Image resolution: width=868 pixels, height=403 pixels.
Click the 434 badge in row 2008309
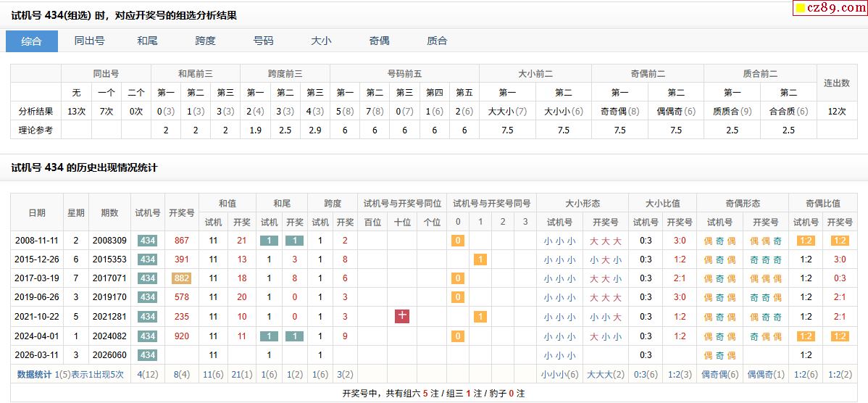(148, 241)
